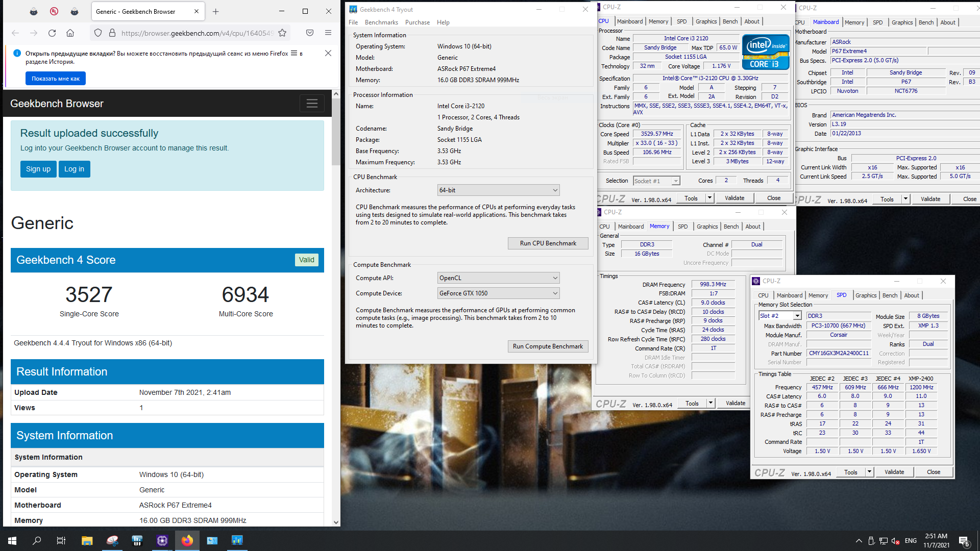980x551 pixels.
Task: Open the Compute Device GeForce GTX 1050 dropdown
Action: coord(498,293)
